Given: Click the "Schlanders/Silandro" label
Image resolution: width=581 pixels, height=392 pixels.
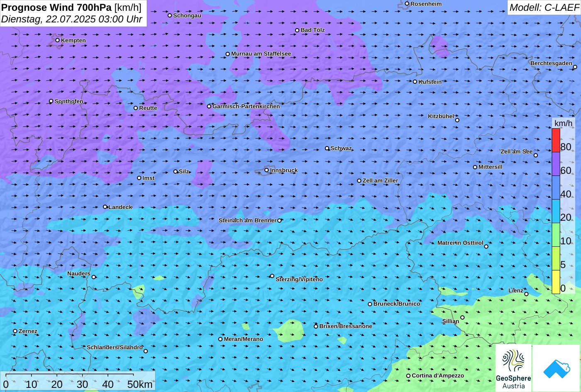Looking at the screenshot, I should click(115, 347).
